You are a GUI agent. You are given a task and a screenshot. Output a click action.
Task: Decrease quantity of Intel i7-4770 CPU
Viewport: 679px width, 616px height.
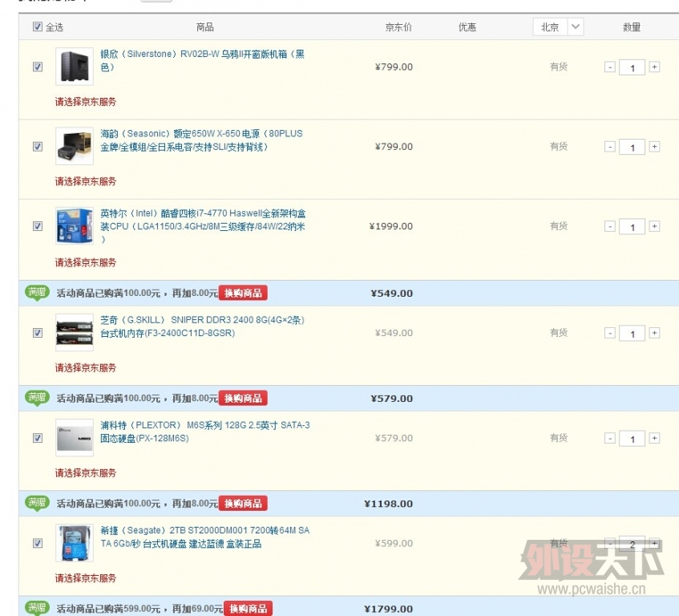(610, 226)
